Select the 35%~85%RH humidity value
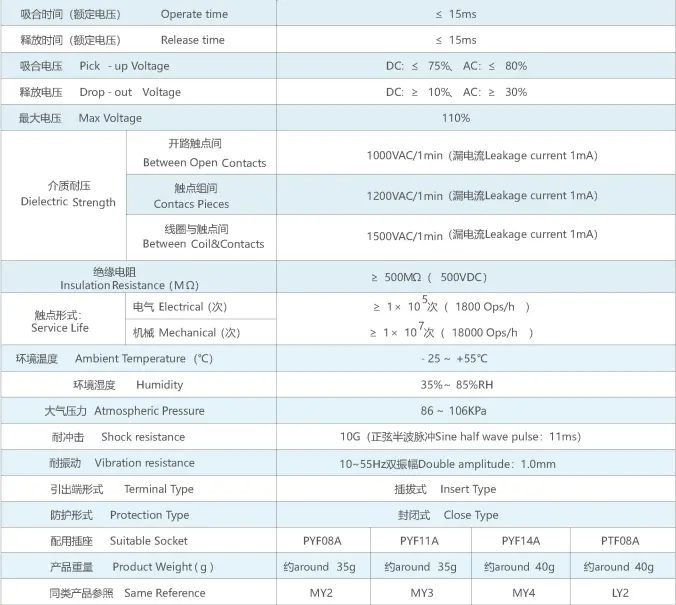 pos(456,385)
